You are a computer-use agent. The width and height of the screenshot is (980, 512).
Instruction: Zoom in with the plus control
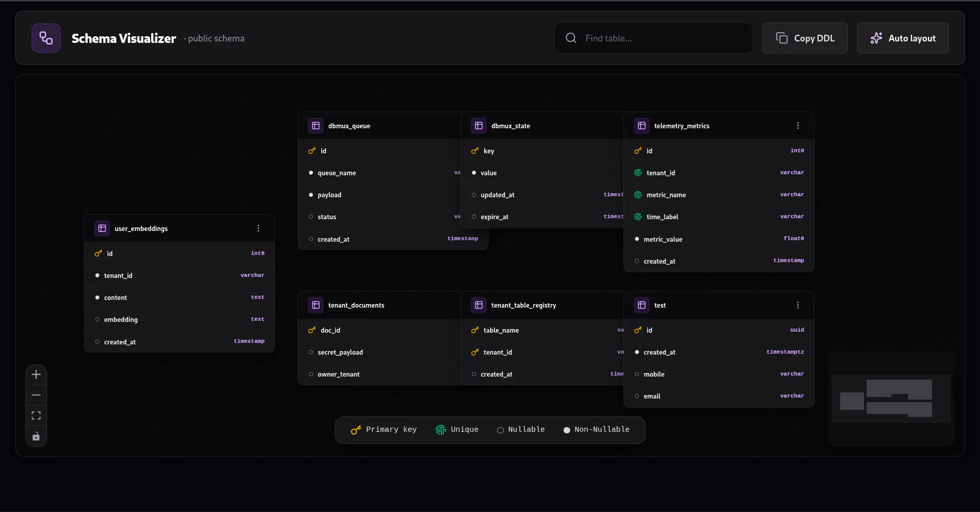point(36,375)
